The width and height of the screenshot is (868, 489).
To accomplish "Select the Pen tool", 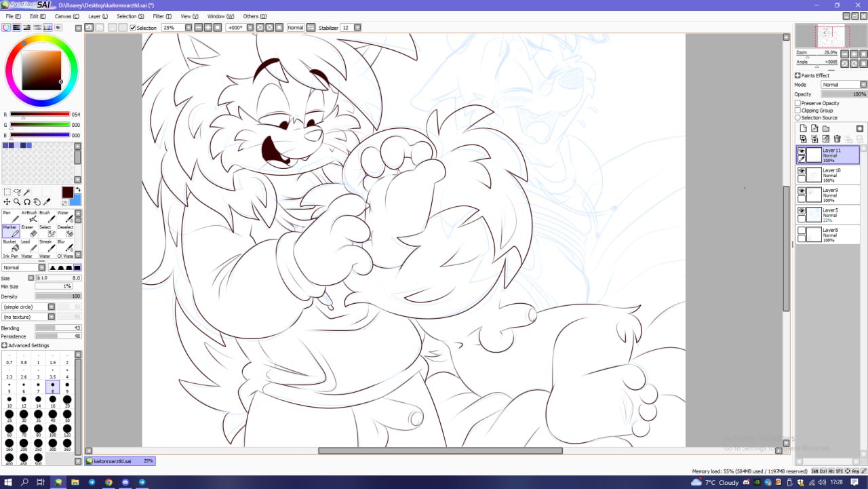I will tap(11, 217).
